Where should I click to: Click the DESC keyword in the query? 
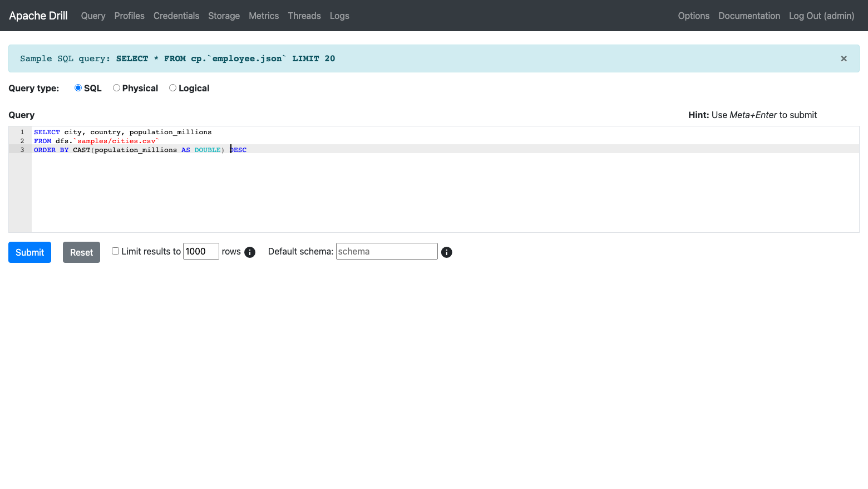[x=238, y=150]
